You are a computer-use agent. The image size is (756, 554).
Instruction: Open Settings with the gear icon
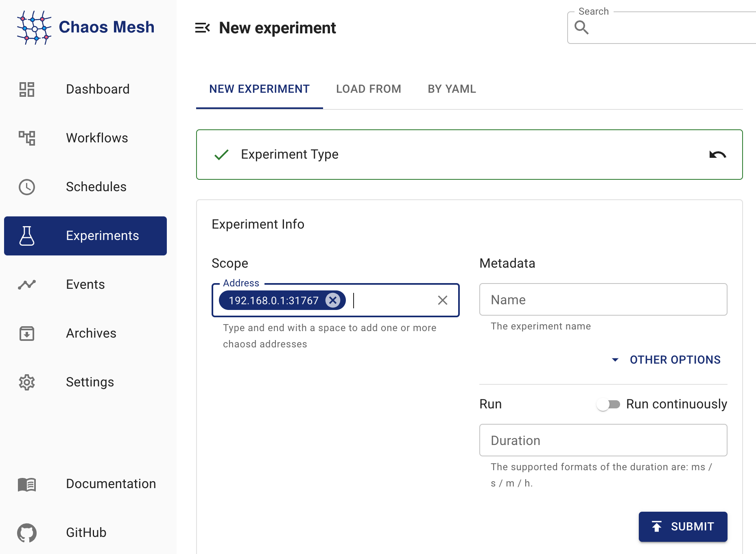pos(27,382)
